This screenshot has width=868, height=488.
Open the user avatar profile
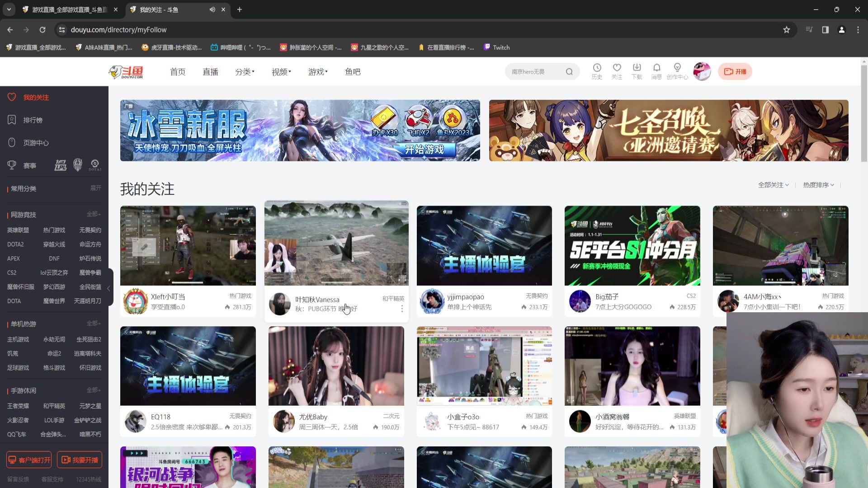pos(702,71)
